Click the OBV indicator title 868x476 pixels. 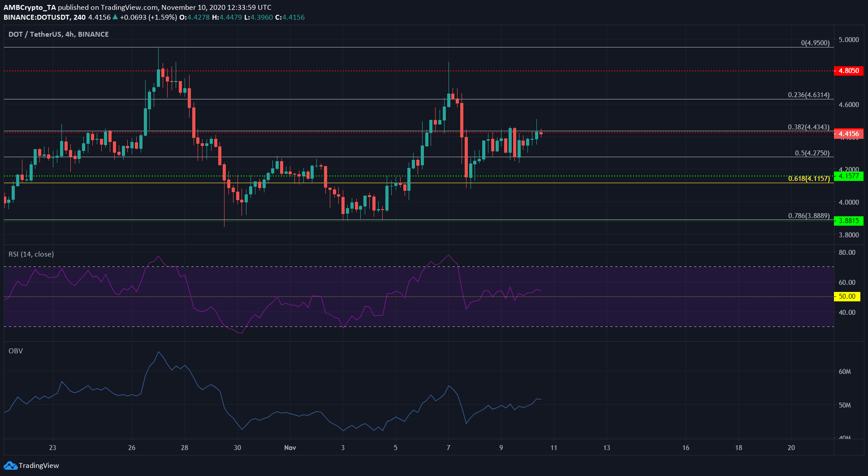16,351
